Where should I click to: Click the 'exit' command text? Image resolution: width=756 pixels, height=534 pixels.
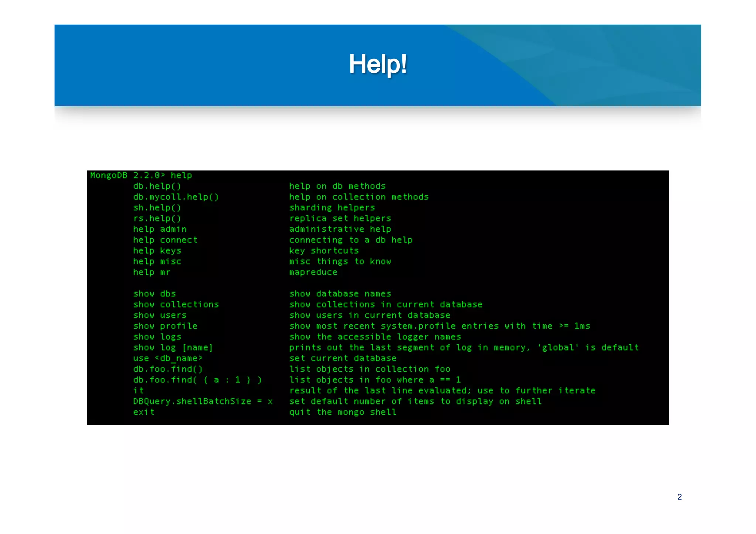tap(144, 412)
